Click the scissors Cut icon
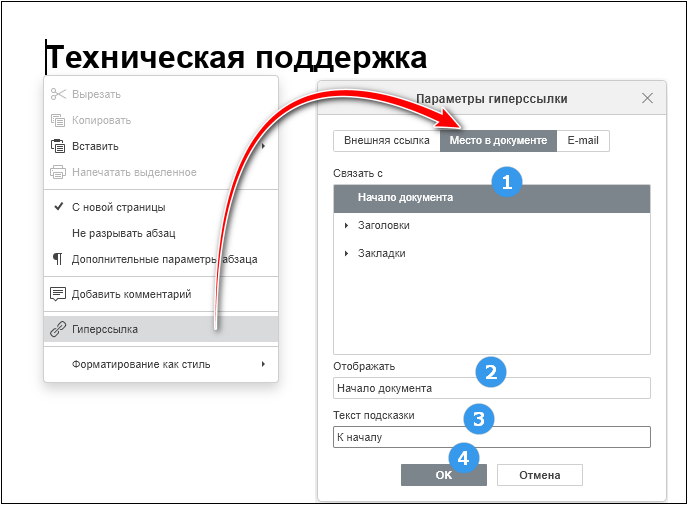Image resolution: width=689 pixels, height=505 pixels. coord(58,94)
